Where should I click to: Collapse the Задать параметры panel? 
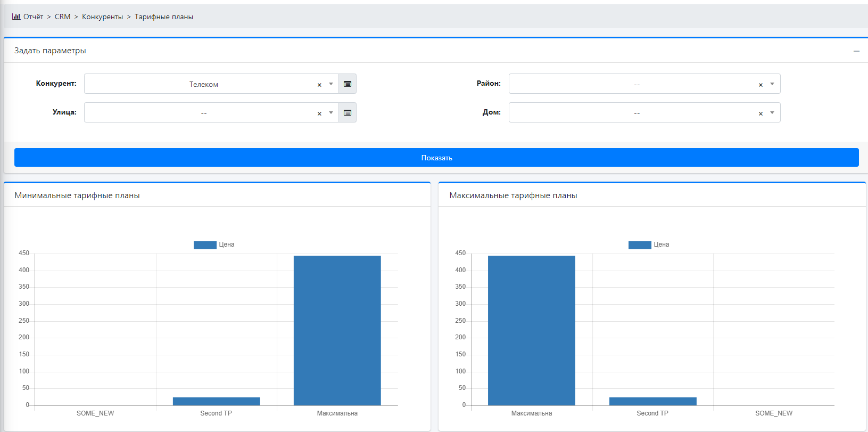point(856,51)
